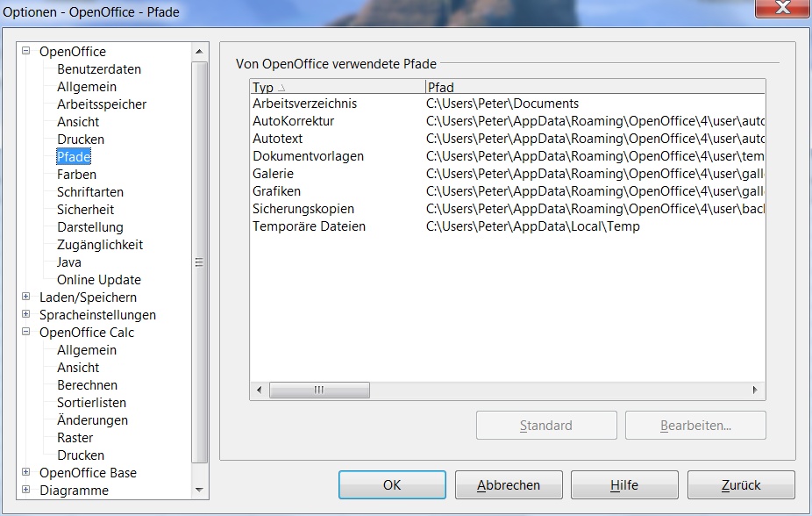This screenshot has width=812, height=516.
Task: Confirm the options with OK
Action: coord(392,485)
